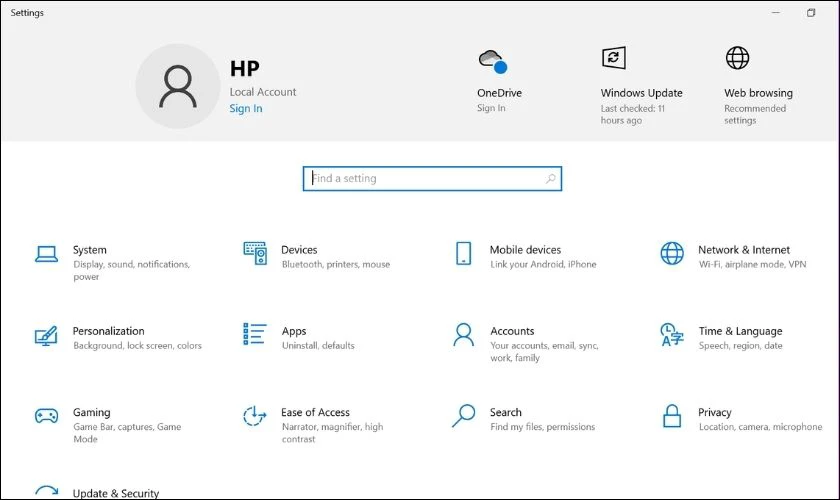
Task: Click 'Display, sound, notifications, power' description
Action: pos(132,271)
